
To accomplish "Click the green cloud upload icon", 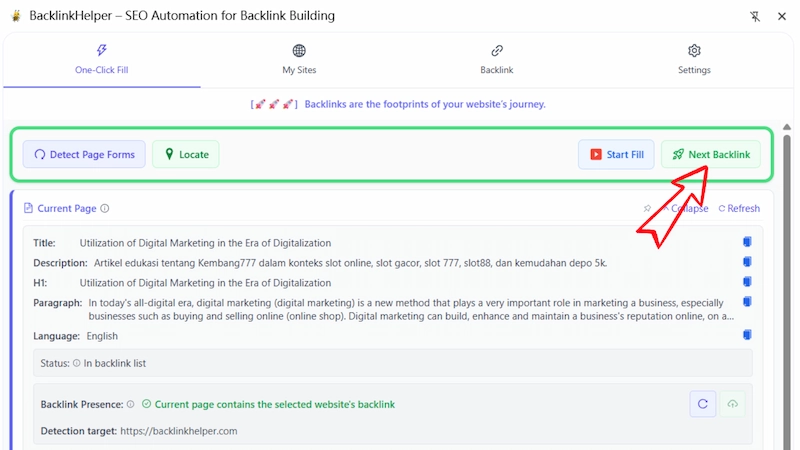I will click(732, 404).
